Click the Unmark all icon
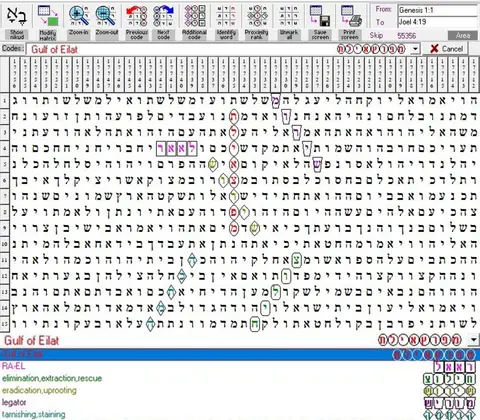 point(289,16)
